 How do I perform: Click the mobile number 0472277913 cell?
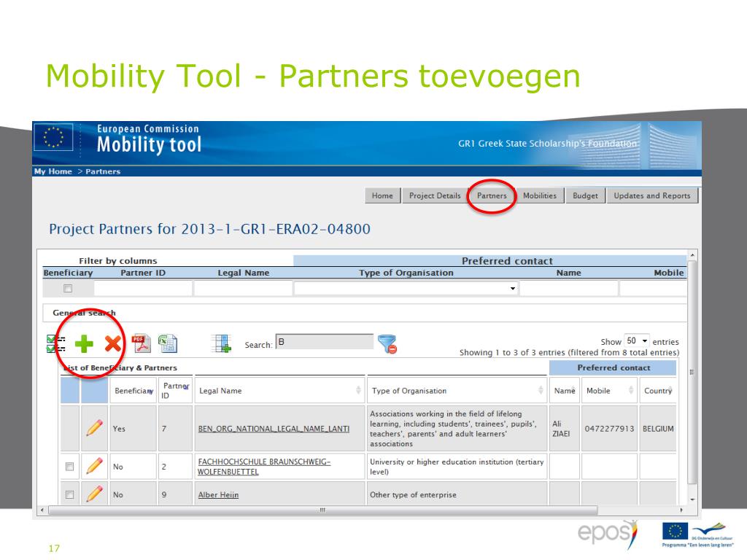click(x=609, y=429)
